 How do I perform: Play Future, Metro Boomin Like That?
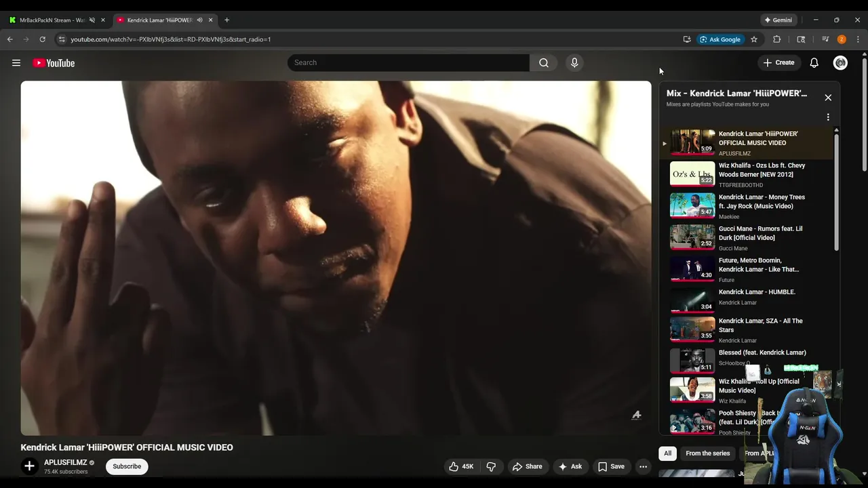(x=746, y=270)
